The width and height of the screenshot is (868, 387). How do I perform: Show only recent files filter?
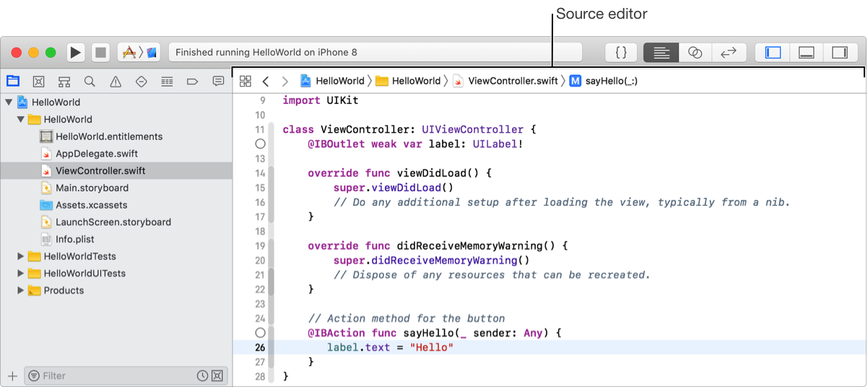[203, 375]
